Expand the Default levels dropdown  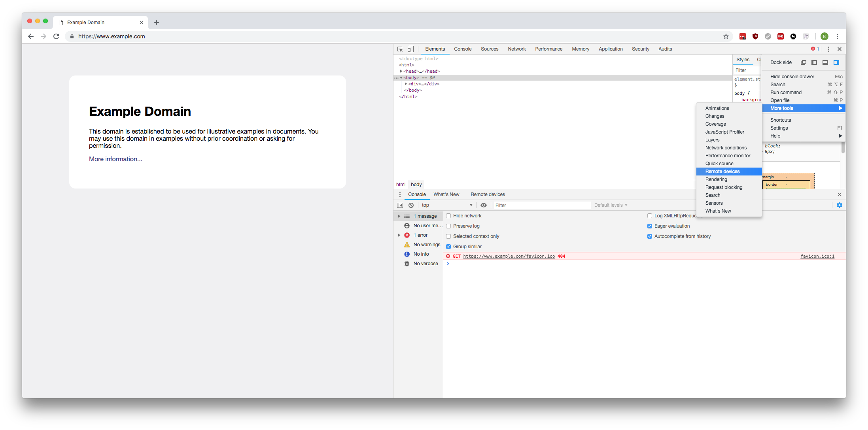coord(611,205)
